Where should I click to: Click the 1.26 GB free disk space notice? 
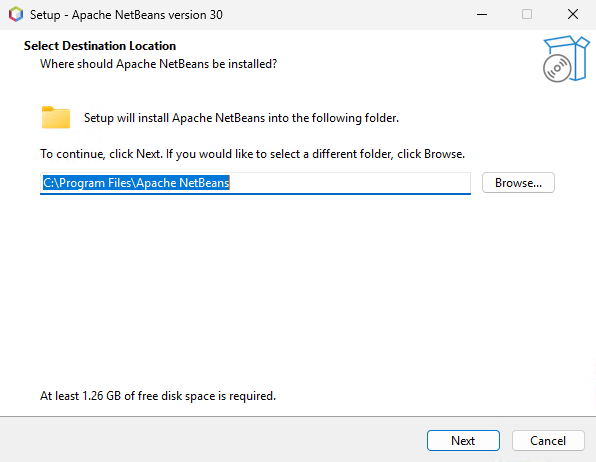[158, 396]
